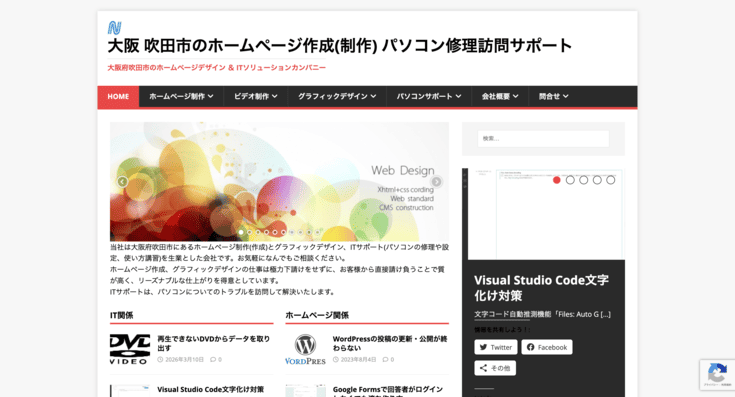Open the DVD Video post thumbnail
This screenshot has height=397, width=735.
pyautogui.click(x=130, y=349)
